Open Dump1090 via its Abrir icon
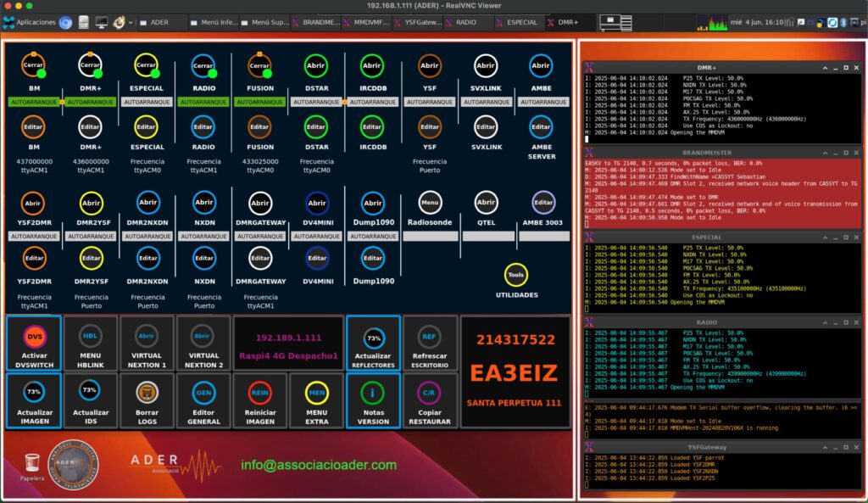This screenshot has width=868, height=503. (x=373, y=203)
